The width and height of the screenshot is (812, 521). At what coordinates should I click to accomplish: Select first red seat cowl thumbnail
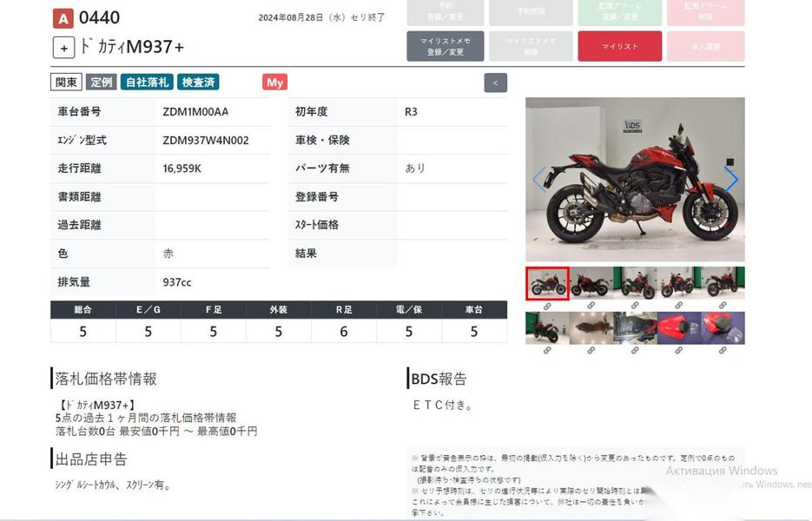coord(679,328)
